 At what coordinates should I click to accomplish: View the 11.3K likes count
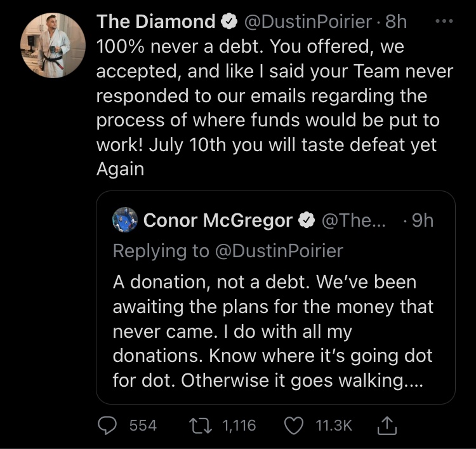pos(334,426)
